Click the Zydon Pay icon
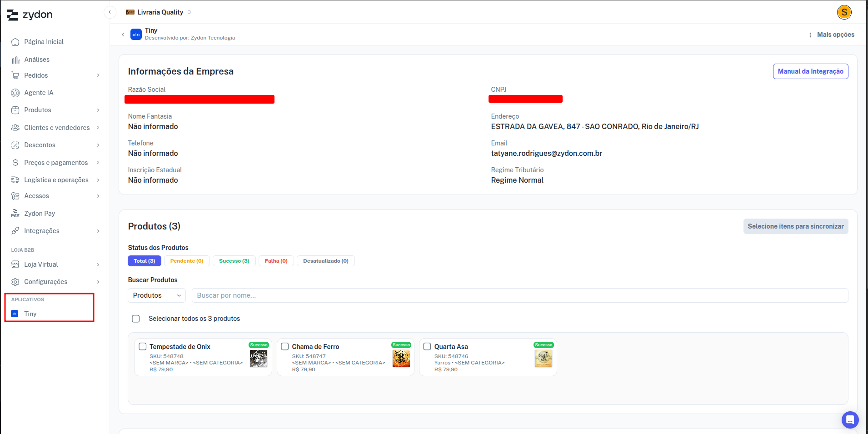 coord(15,214)
